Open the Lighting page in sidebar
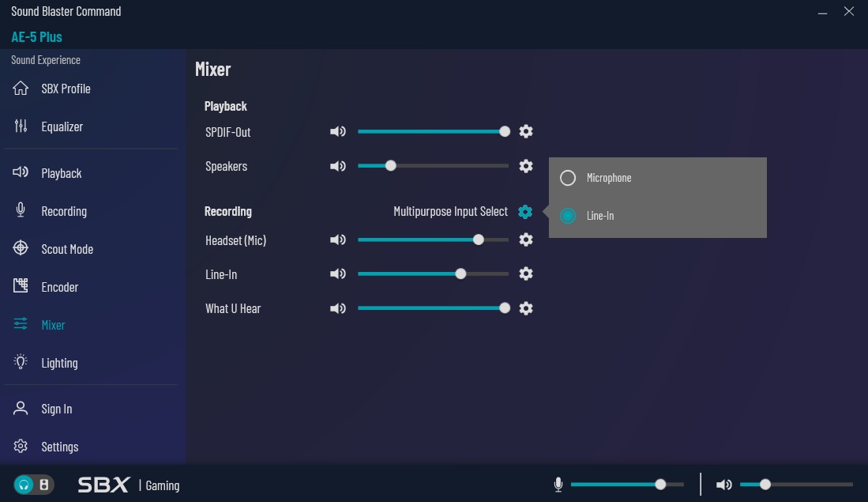This screenshot has height=502, width=868. pyautogui.click(x=59, y=363)
